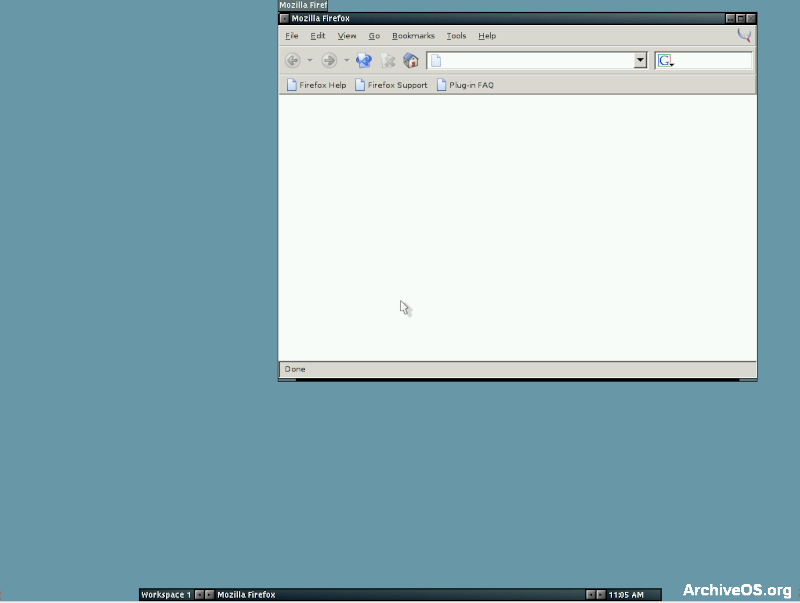Open the Edit menu

click(317, 36)
